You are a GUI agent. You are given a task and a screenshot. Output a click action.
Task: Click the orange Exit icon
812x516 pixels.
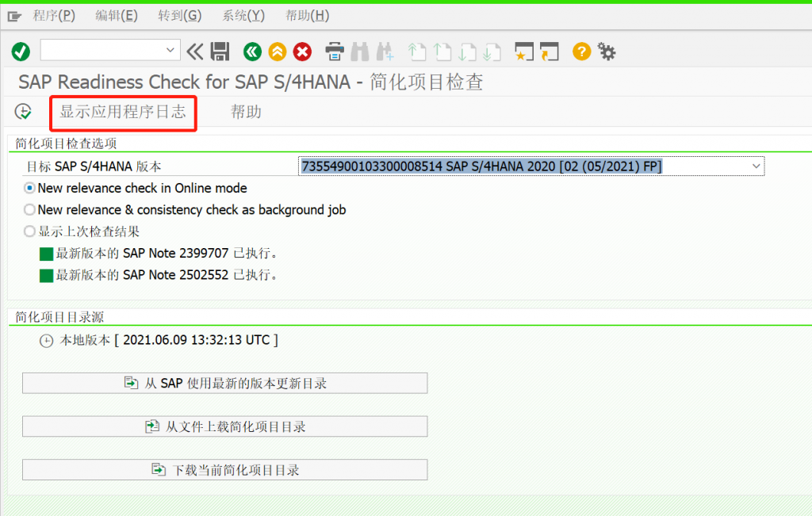tap(278, 52)
